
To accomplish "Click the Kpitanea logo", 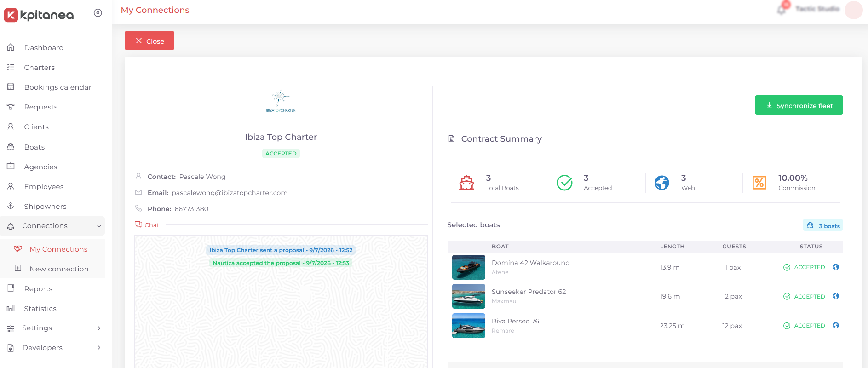I will click(39, 15).
